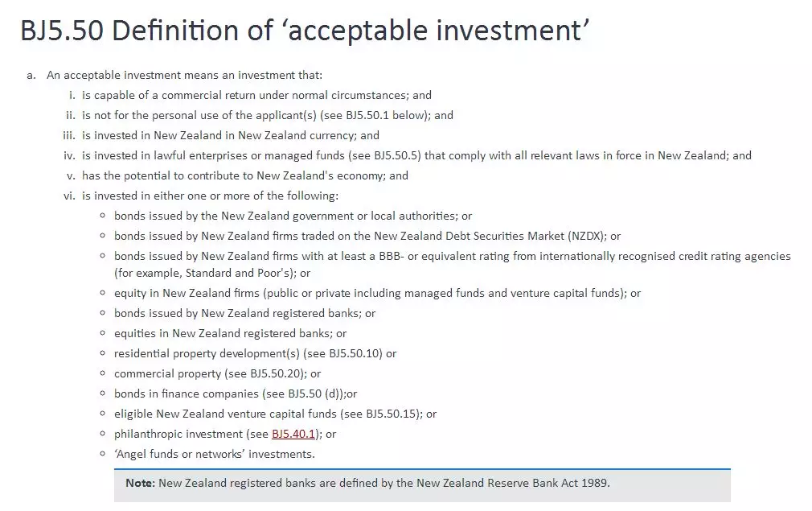Click the 'commercial return under normal circumstances' line
812x511 pixels.
tap(256, 95)
